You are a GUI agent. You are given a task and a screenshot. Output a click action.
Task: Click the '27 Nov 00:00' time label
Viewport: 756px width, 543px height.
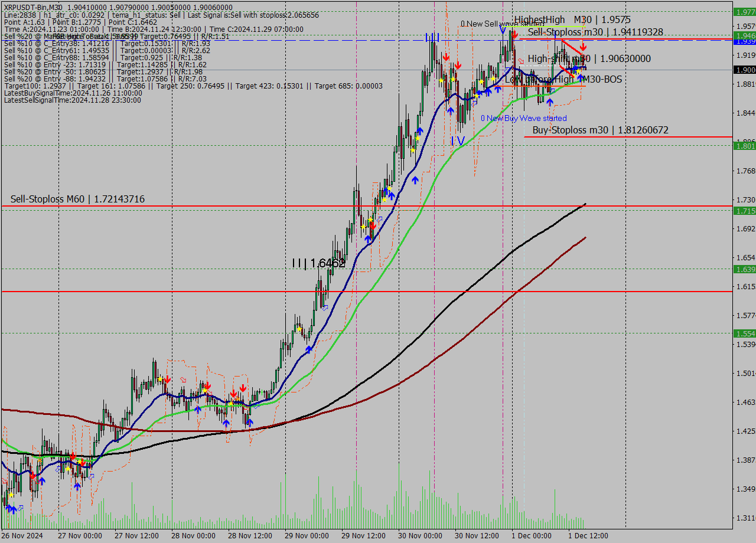coord(80,536)
